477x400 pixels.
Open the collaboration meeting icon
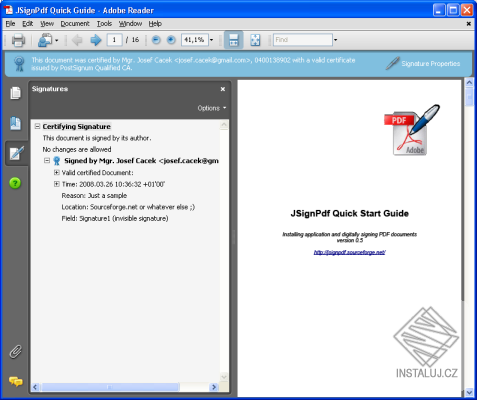click(45, 40)
